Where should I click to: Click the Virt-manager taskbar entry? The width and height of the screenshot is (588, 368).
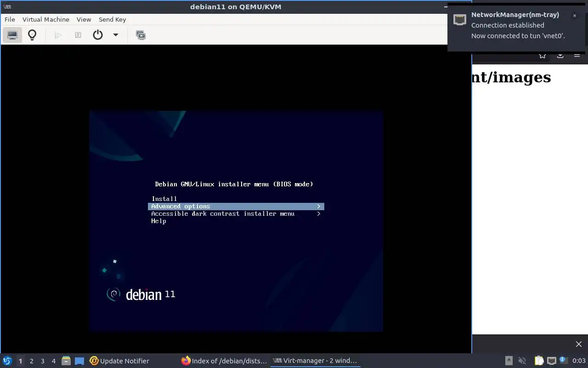point(315,361)
